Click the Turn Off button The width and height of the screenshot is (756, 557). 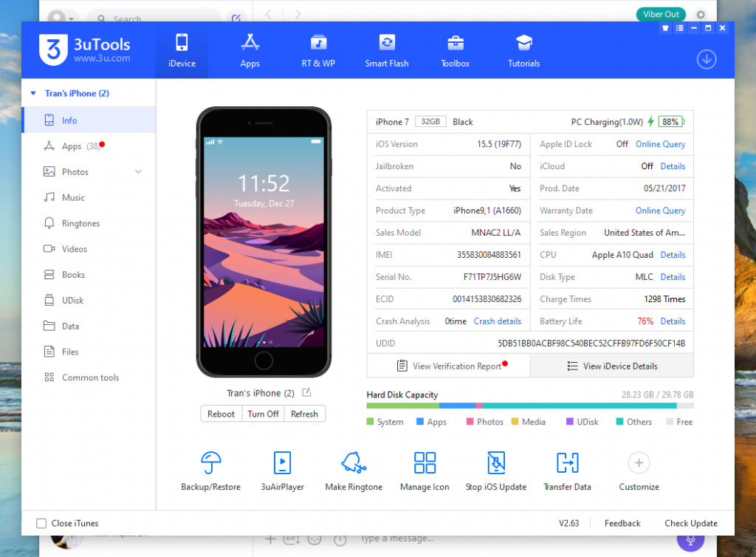tap(263, 414)
